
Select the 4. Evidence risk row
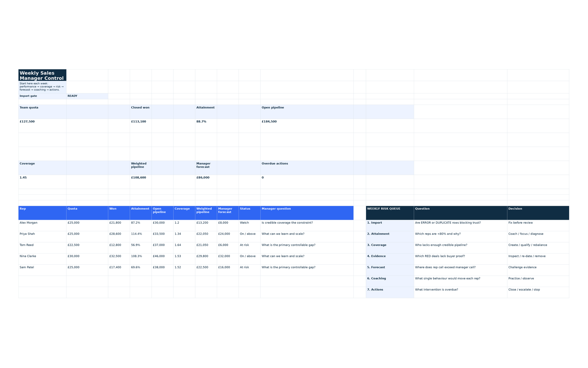(x=390, y=259)
